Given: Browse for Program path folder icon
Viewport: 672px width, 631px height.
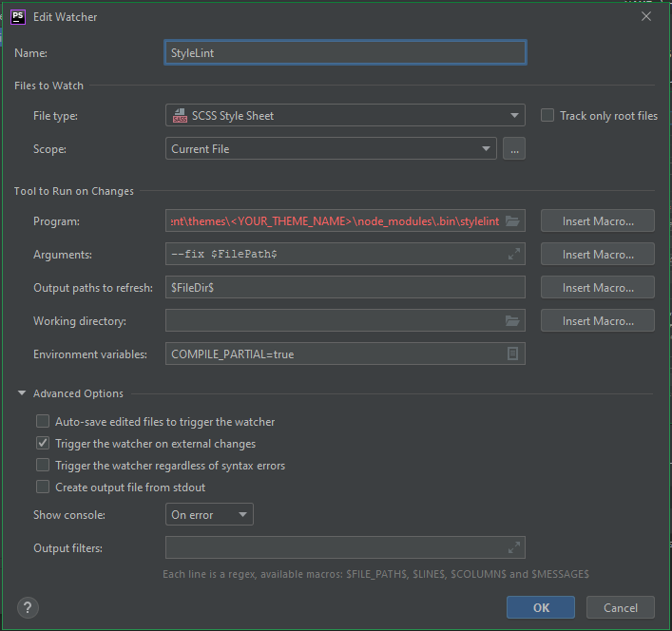Looking at the screenshot, I should [x=512, y=221].
